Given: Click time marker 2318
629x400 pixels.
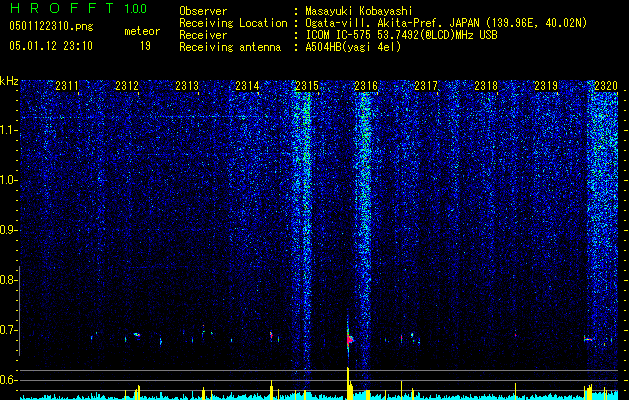Looking at the screenshot, I should coord(486,86).
